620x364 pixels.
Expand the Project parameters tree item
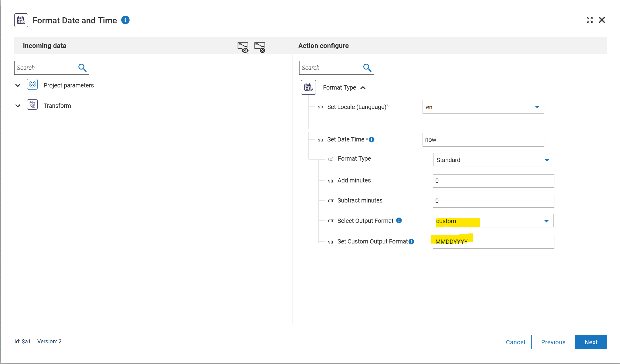point(18,85)
